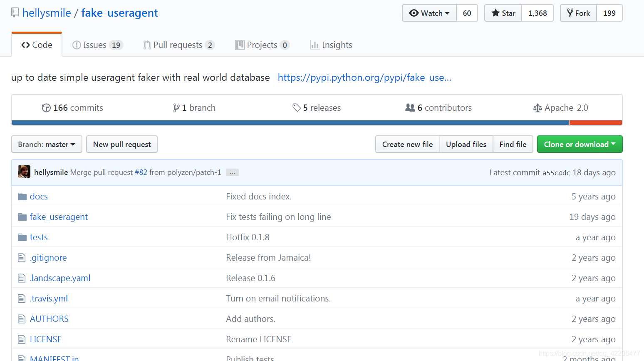The width and height of the screenshot is (644, 361).
Task: Open the Projects tab
Action: [x=262, y=45]
